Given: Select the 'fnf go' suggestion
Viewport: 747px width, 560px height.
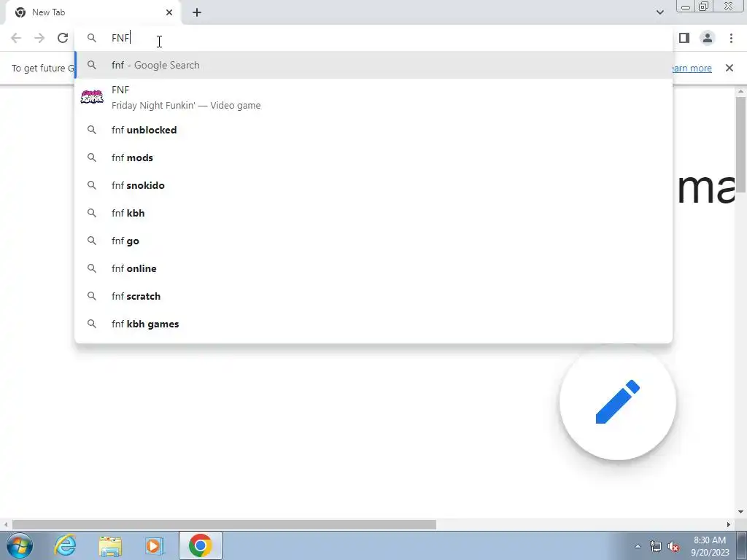Looking at the screenshot, I should (373, 241).
